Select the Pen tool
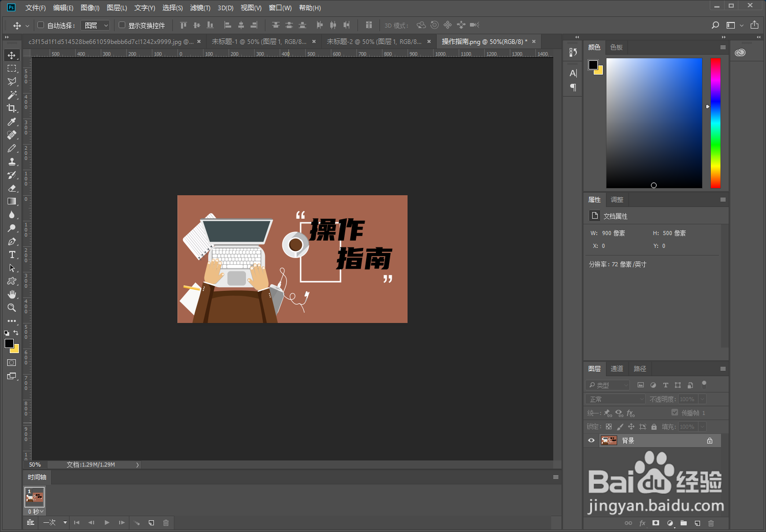 [x=12, y=241]
